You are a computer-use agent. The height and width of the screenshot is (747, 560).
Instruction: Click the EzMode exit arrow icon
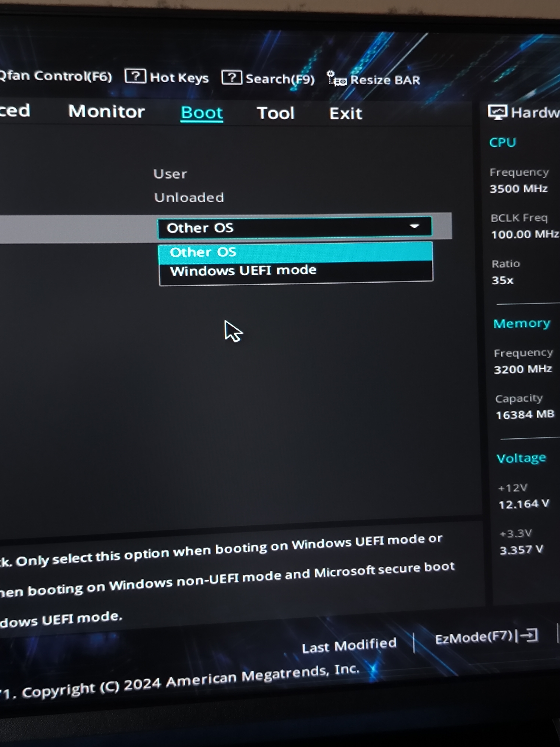pos(529,636)
